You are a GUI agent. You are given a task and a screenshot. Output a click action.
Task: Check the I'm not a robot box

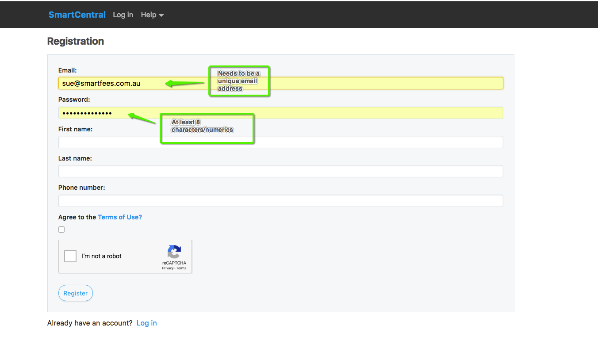pyautogui.click(x=70, y=256)
